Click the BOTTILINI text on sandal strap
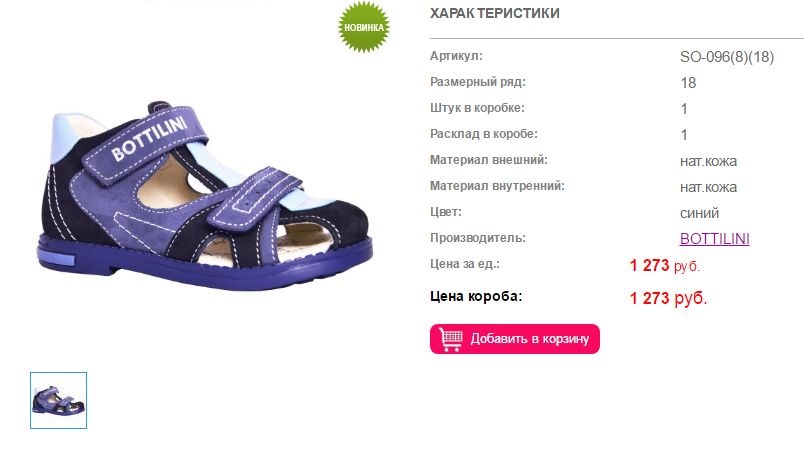The image size is (804, 459). point(149,139)
